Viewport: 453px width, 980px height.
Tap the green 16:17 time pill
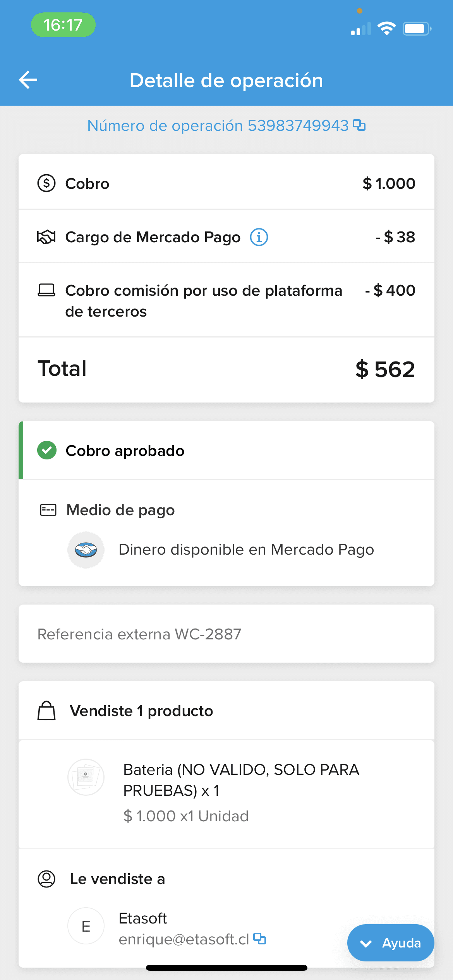(x=63, y=25)
